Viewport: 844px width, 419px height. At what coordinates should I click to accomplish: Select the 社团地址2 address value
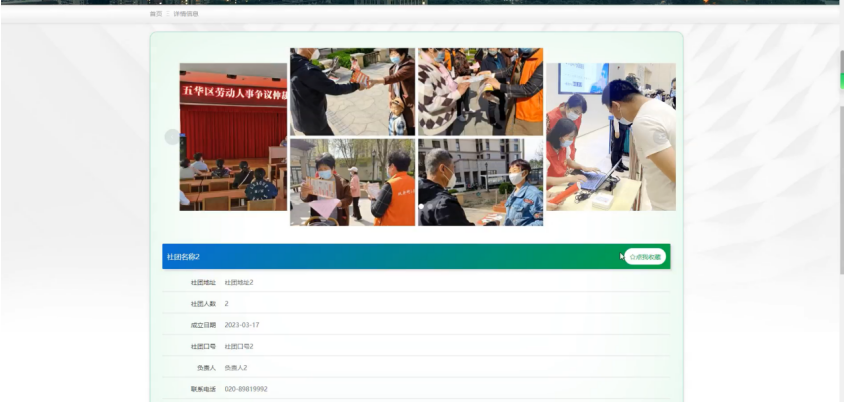239,282
